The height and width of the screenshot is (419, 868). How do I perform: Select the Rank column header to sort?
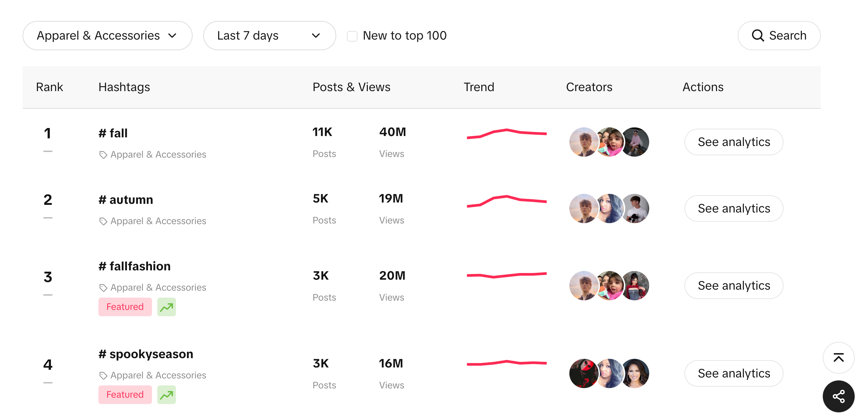click(50, 86)
